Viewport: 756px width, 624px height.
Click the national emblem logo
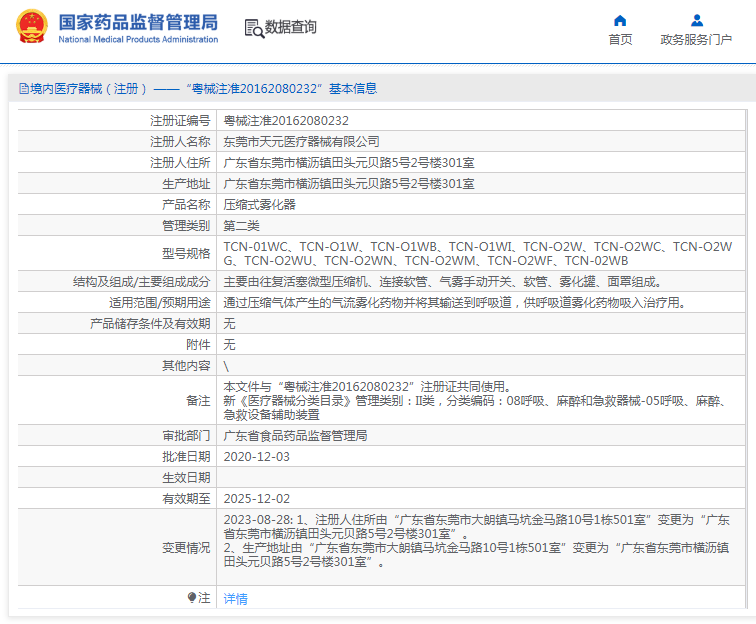click(32, 27)
